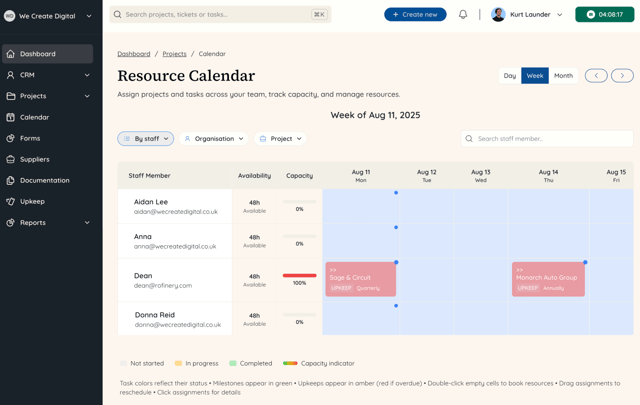Select the Dean staff member name
The image size is (640, 405).
[x=143, y=276]
